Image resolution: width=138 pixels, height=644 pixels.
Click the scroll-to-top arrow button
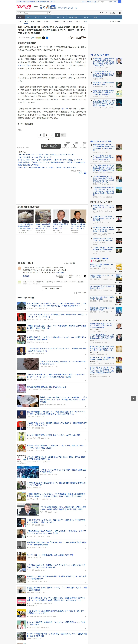(x=133, y=398)
